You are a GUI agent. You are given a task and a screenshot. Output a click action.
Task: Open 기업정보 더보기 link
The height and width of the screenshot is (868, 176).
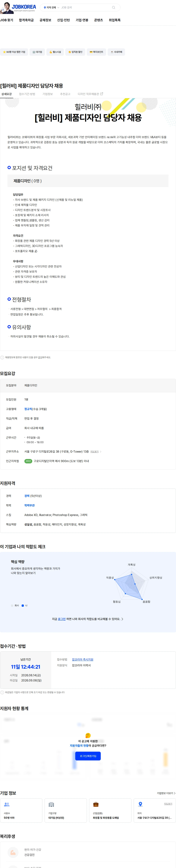point(166,793)
